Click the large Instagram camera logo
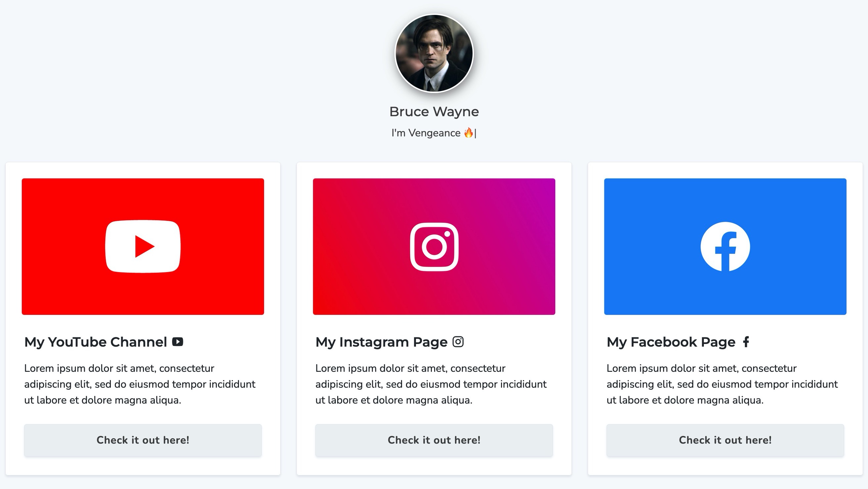Screen dimensions: 868x489 coord(434,247)
